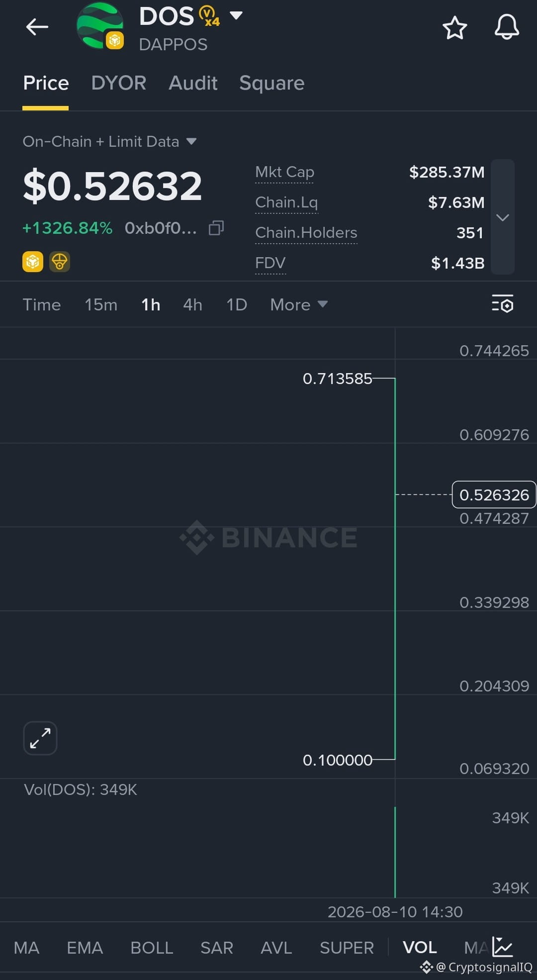
Task: Open price alert bell icon
Action: (x=506, y=27)
